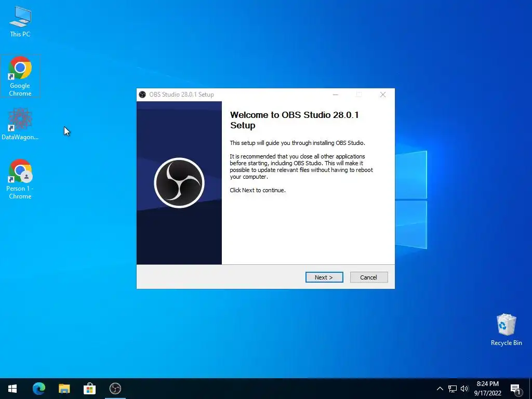The image size is (532, 399).
Task: Open the volume control tray icon
Action: point(464,389)
